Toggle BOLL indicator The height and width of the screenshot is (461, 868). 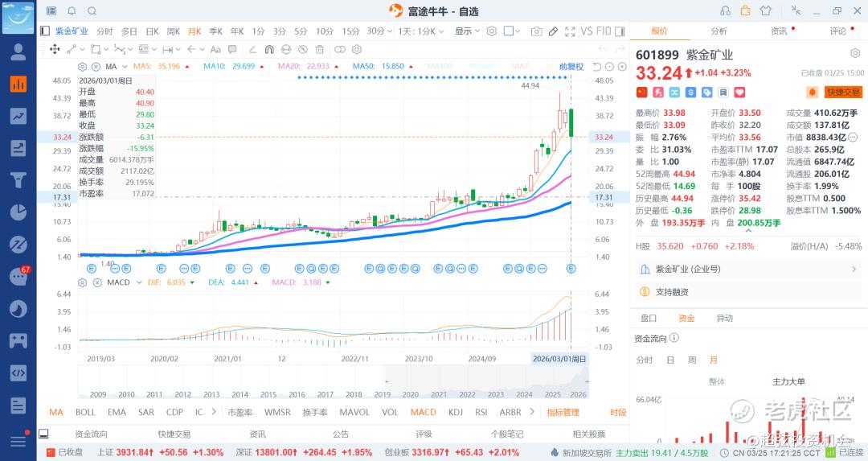[x=85, y=412]
